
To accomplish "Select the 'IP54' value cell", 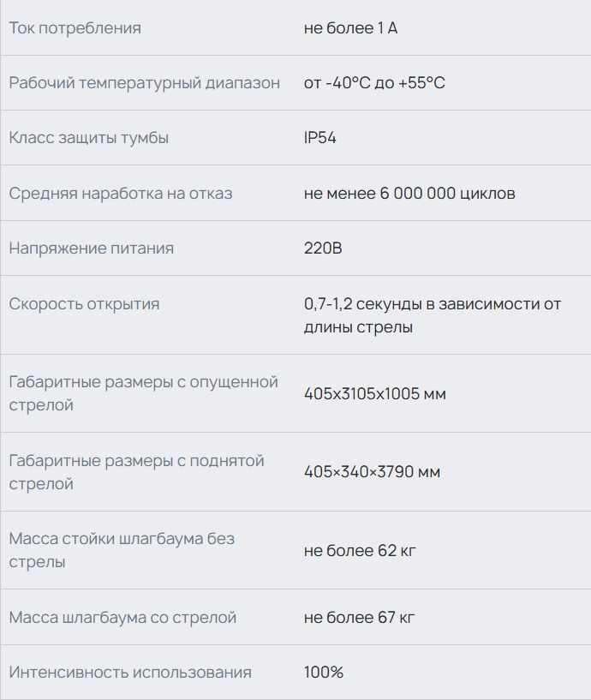I will tap(320, 138).
